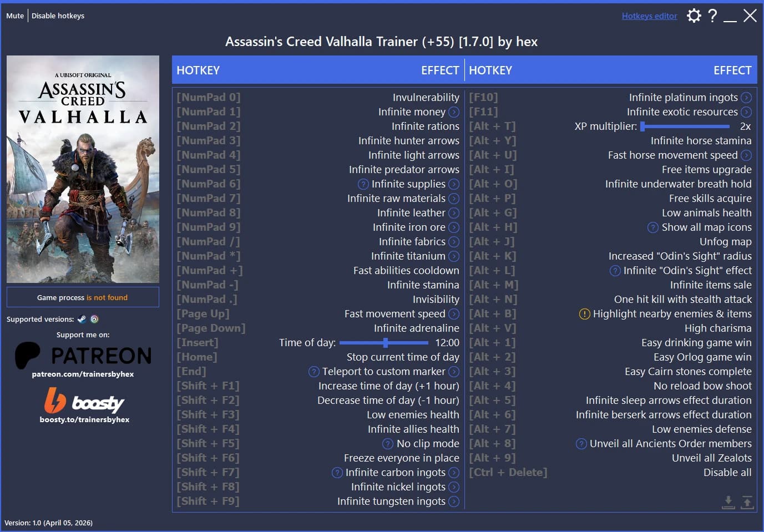Expand arrow next to Infinite raw materials
The image size is (764, 532).
pyautogui.click(x=454, y=199)
